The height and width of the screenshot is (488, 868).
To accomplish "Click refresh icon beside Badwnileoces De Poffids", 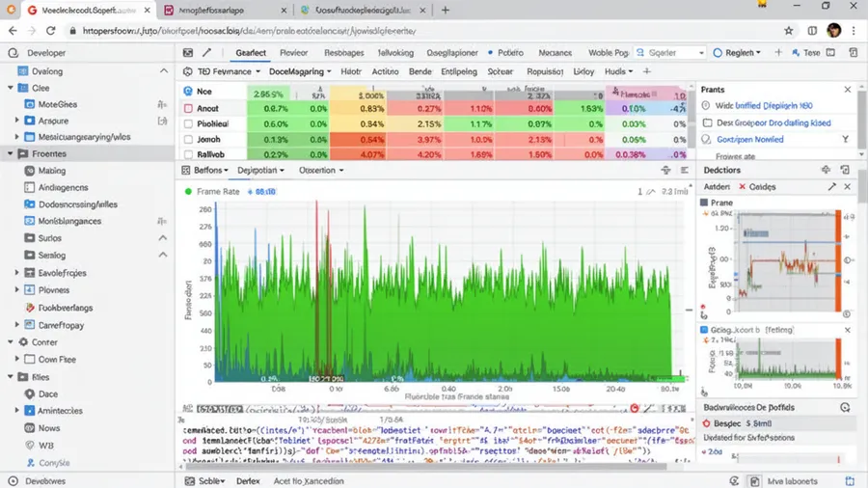I will tap(845, 407).
